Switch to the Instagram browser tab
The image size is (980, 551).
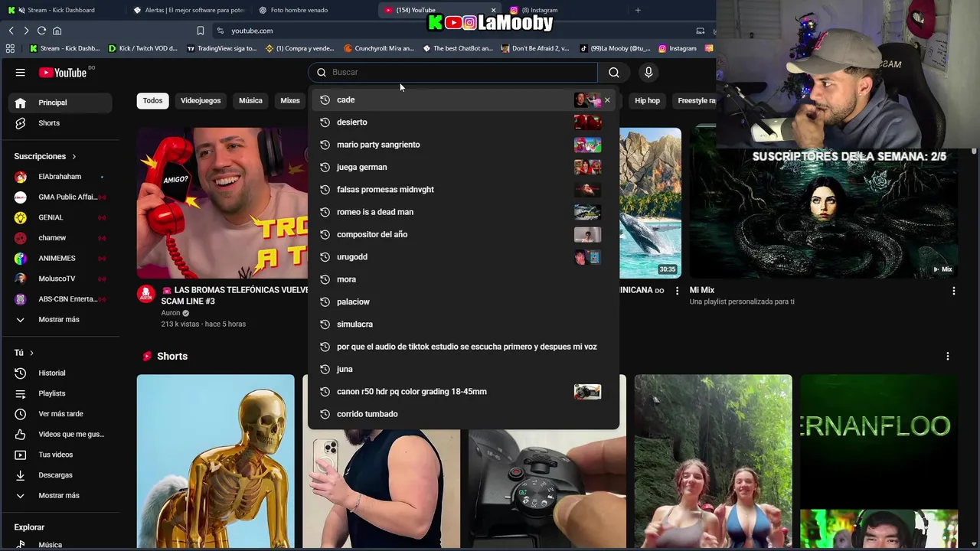(x=540, y=10)
